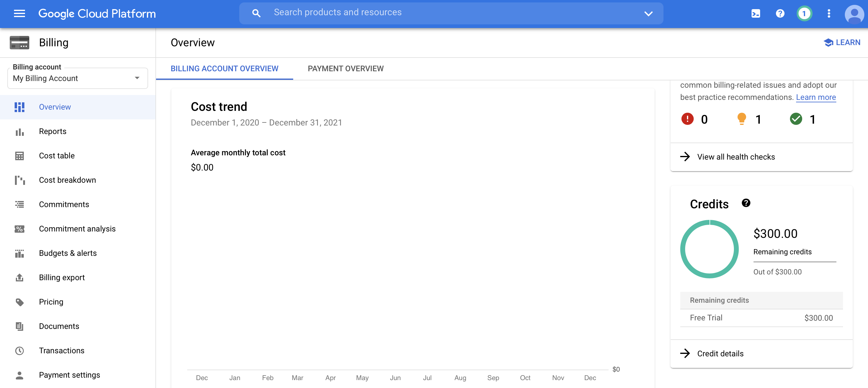Image resolution: width=868 pixels, height=388 pixels.
Task: Open the hamburger navigation menu
Action: 19,13
